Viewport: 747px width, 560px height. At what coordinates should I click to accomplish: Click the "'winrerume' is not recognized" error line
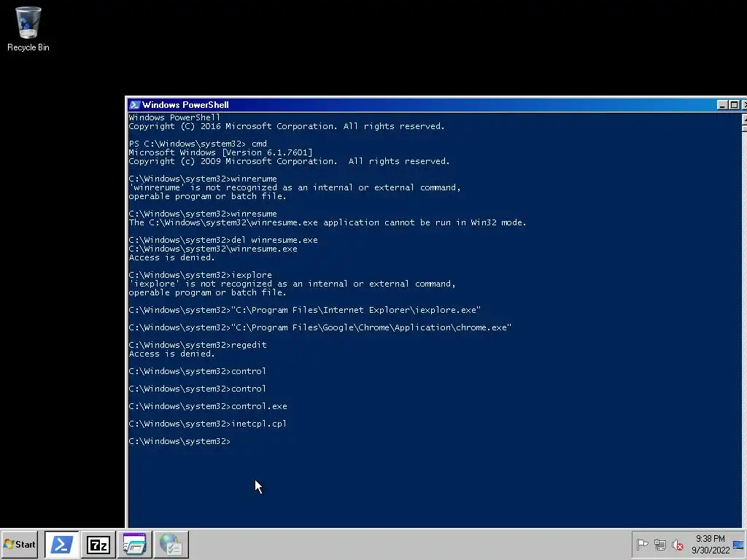pos(295,187)
